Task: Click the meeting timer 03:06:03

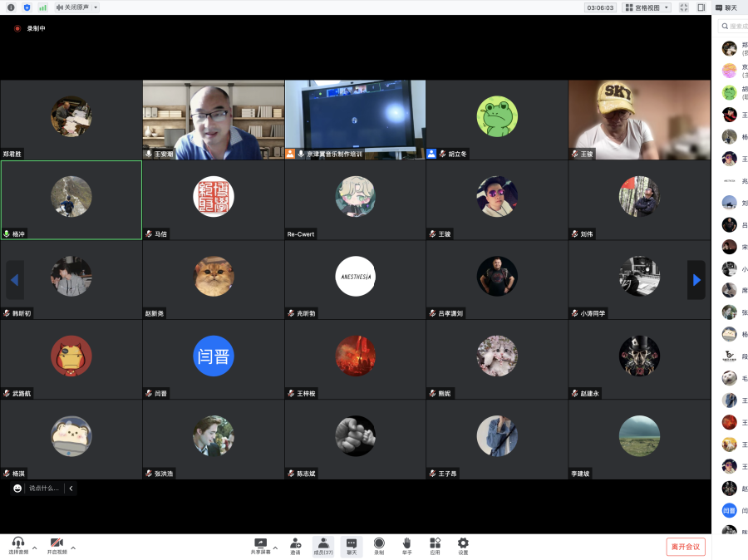Action: (600, 7)
